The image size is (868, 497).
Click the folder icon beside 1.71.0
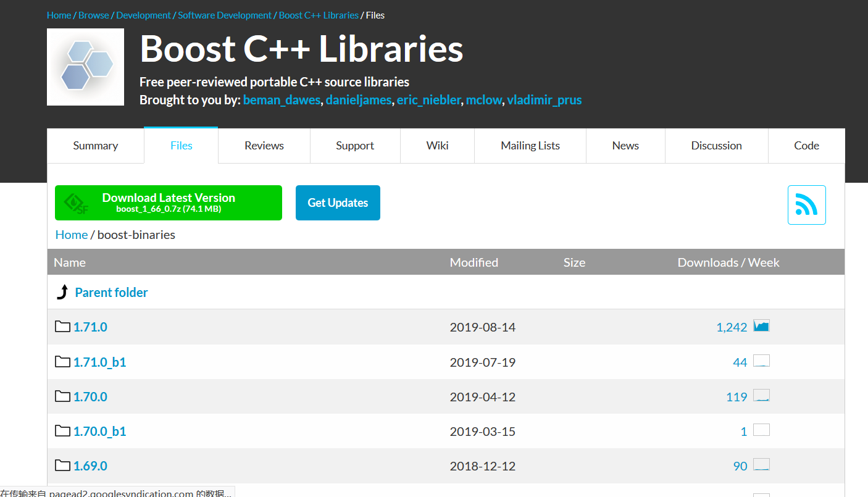pos(62,326)
